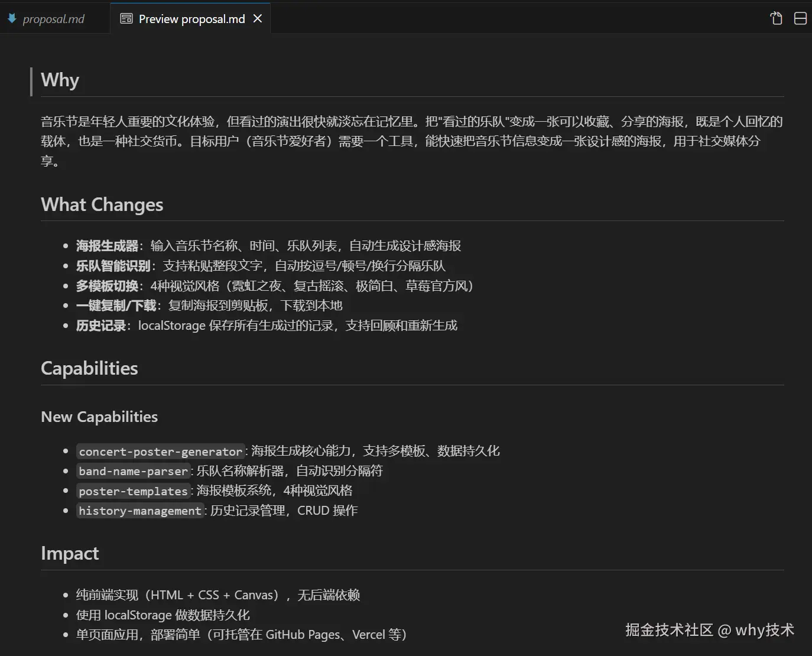Click the bold 乐队智能识别 list item

pyautogui.click(x=113, y=266)
